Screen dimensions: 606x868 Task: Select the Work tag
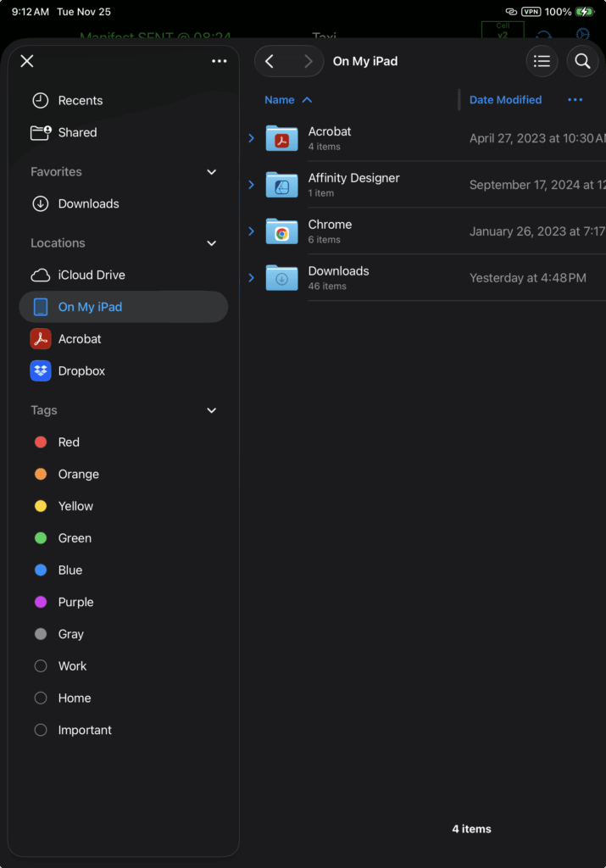[72, 666]
